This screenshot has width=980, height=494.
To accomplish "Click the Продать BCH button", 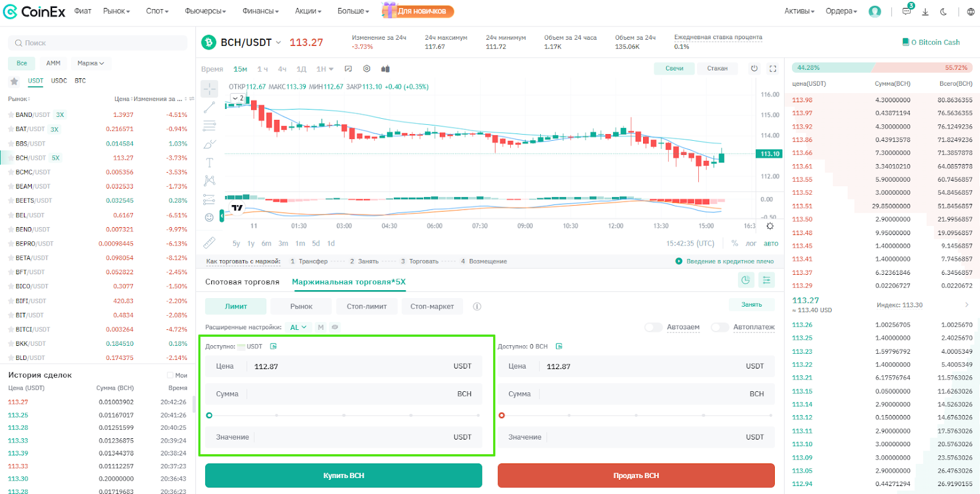I will click(636, 476).
